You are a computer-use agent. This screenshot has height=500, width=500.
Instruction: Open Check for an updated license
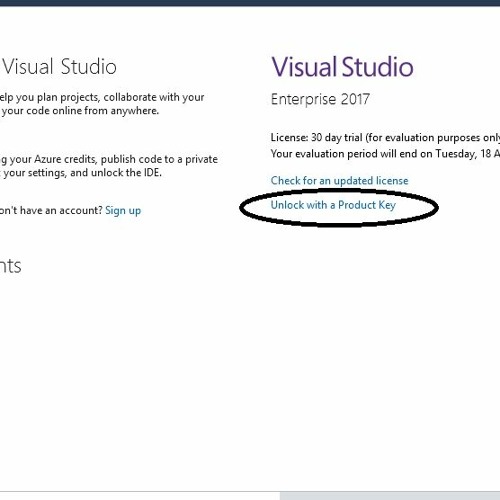(339, 181)
